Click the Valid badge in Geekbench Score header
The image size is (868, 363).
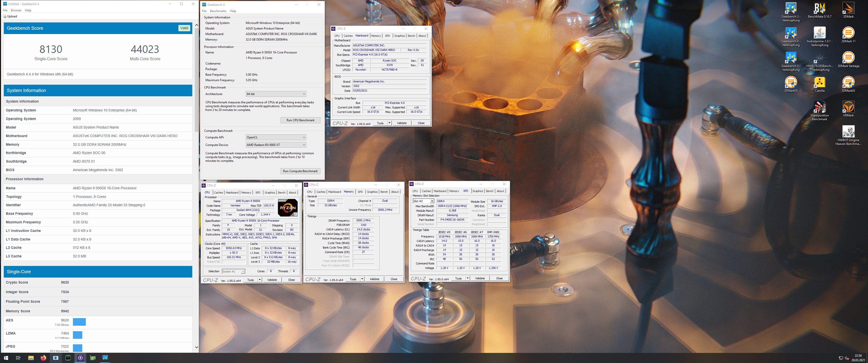coord(184,28)
